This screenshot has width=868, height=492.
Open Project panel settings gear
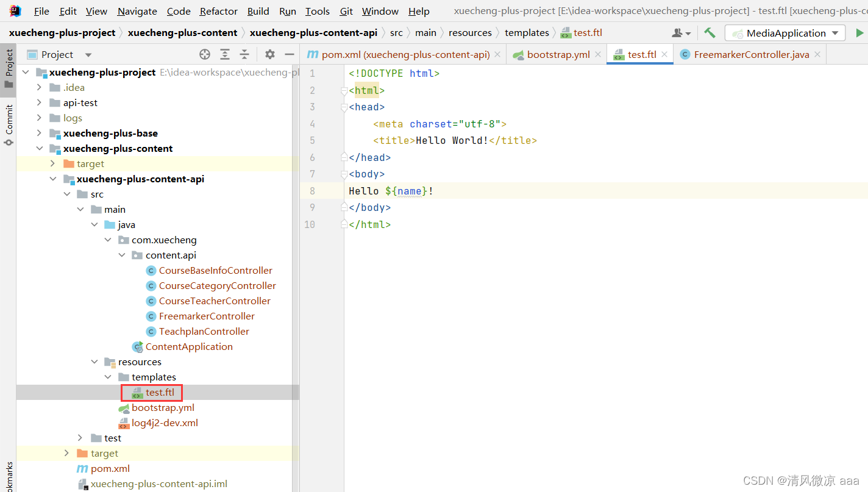coord(270,54)
